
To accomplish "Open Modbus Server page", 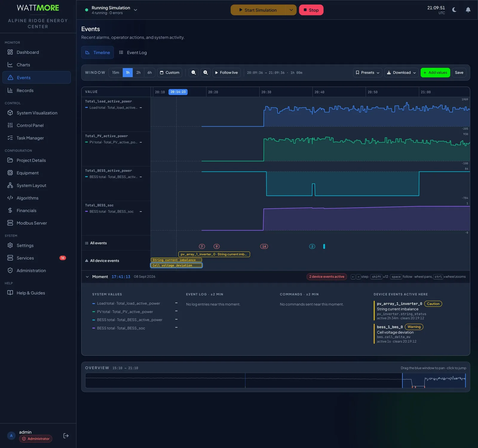I will pos(36,223).
